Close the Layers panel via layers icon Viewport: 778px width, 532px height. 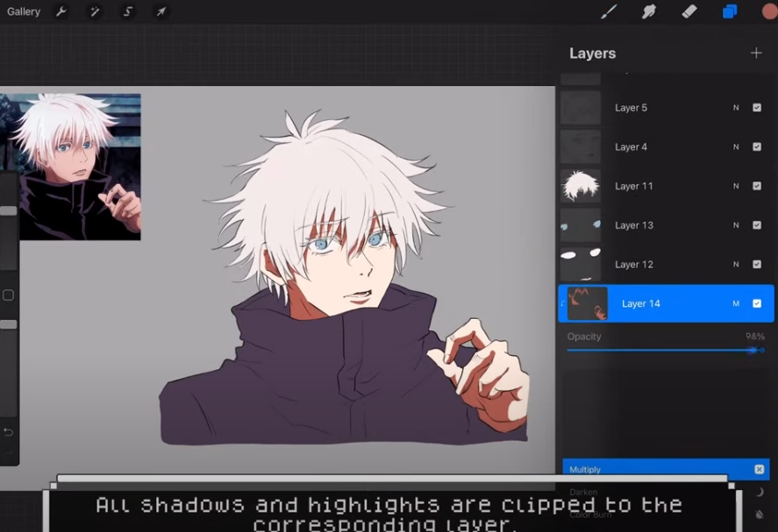click(730, 11)
